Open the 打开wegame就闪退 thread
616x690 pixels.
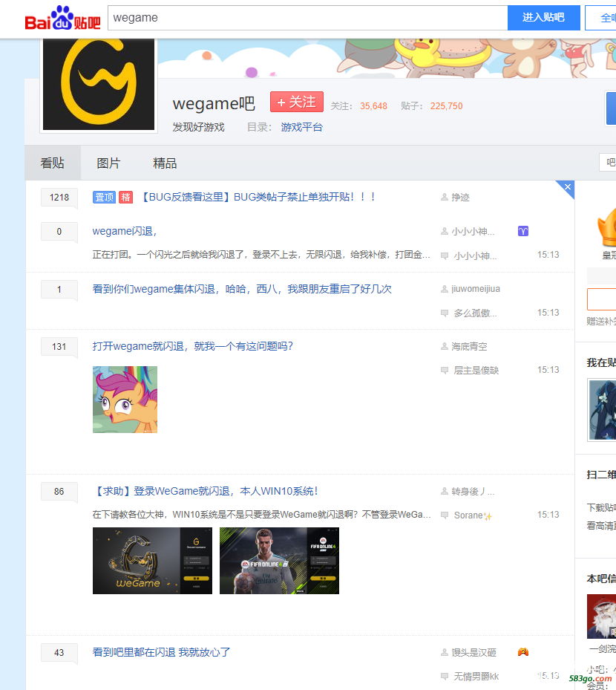(x=192, y=346)
